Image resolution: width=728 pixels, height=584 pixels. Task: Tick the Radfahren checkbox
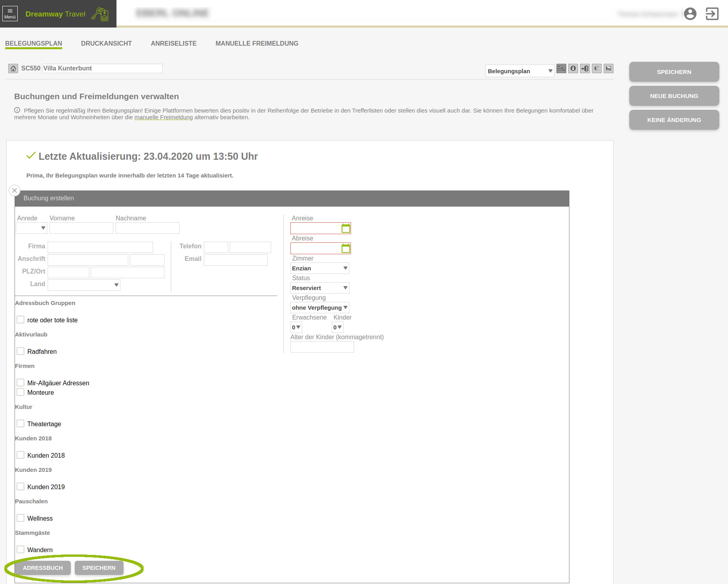click(x=20, y=351)
